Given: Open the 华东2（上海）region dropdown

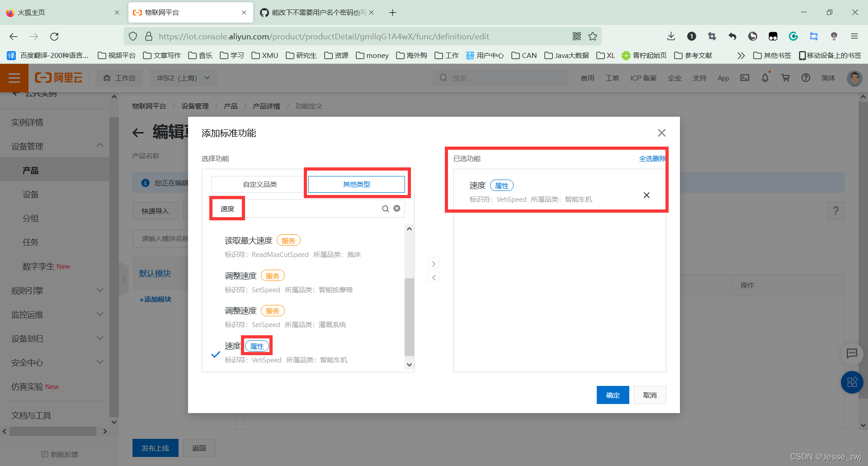Looking at the screenshot, I should click(183, 77).
